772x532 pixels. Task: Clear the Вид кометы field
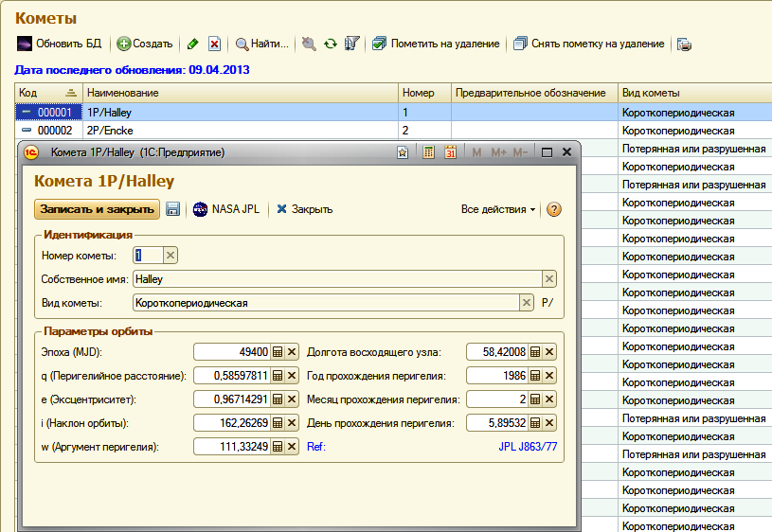527,303
